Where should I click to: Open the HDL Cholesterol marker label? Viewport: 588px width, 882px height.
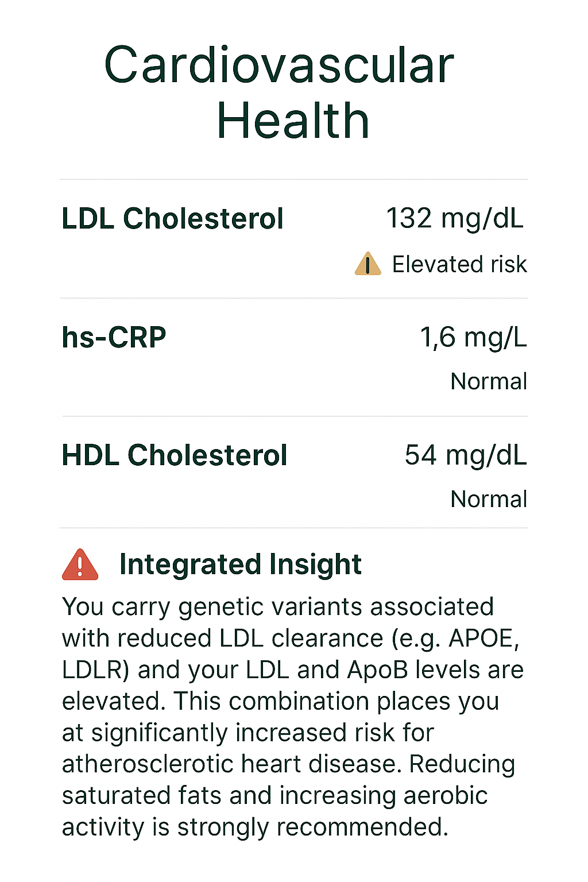(x=174, y=455)
